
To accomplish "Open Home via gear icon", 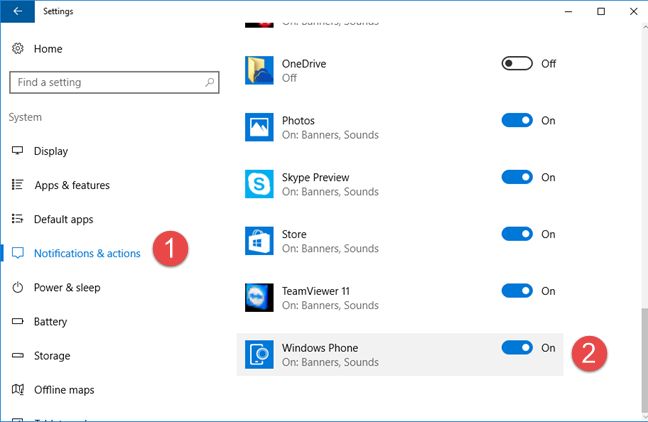I will (17, 48).
